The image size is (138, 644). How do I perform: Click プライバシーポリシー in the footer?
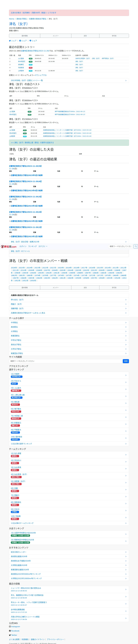click(55, 639)
